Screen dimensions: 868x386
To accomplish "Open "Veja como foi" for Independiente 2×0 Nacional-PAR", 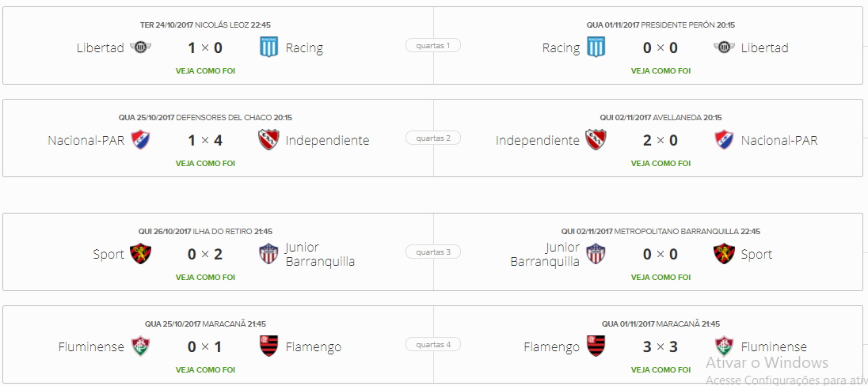I will point(661,163).
